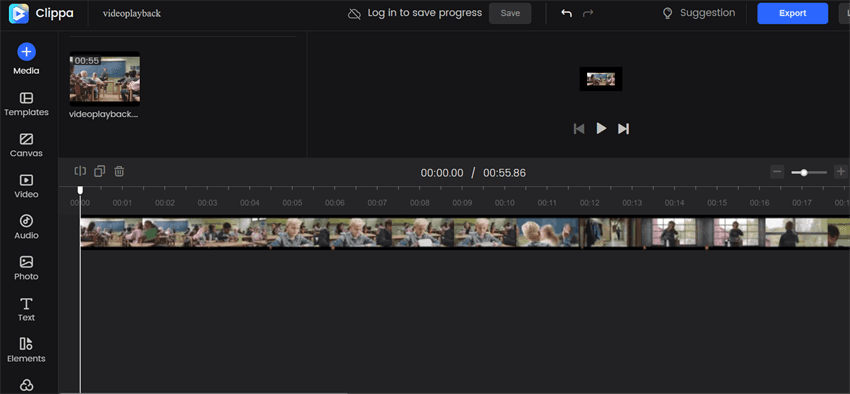
Task: Select the videoplayback media thumbnail
Action: 105,79
